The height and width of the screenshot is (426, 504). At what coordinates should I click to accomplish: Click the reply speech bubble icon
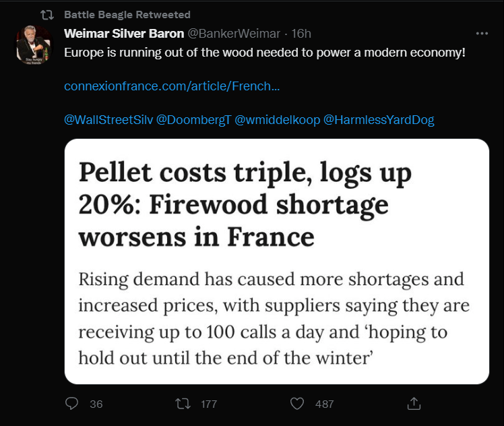pos(71,403)
